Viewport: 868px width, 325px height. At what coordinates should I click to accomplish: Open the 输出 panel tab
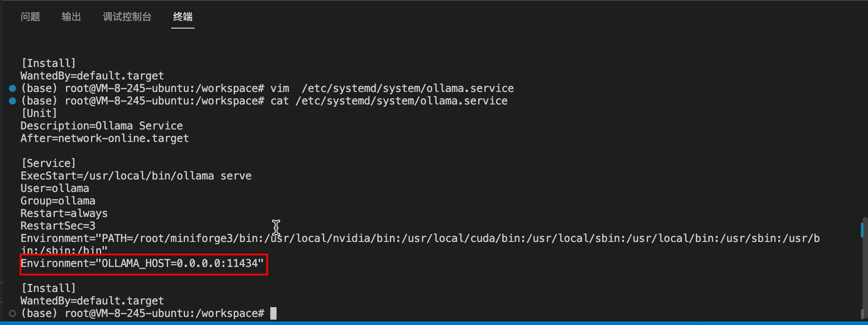[x=71, y=17]
